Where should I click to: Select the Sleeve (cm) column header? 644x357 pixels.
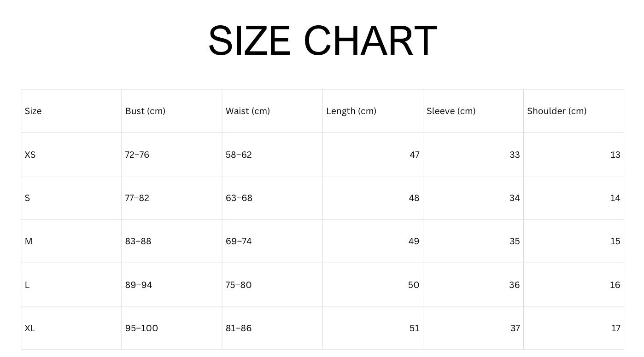451,111
